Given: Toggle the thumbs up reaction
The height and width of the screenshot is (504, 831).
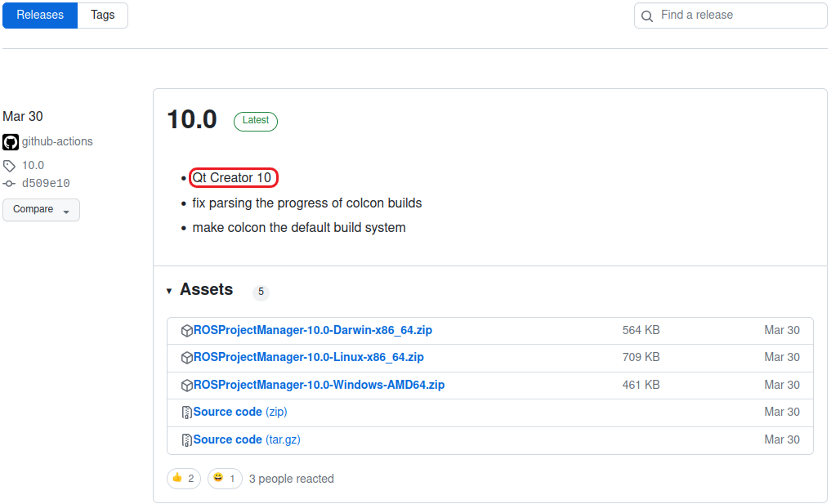Looking at the screenshot, I should pos(184,479).
